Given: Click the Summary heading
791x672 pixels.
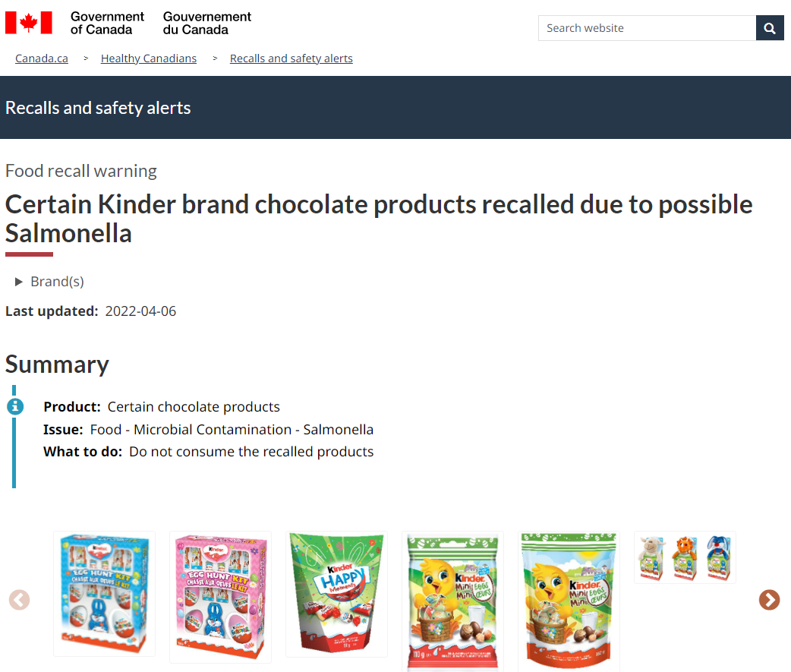Looking at the screenshot, I should [57, 364].
